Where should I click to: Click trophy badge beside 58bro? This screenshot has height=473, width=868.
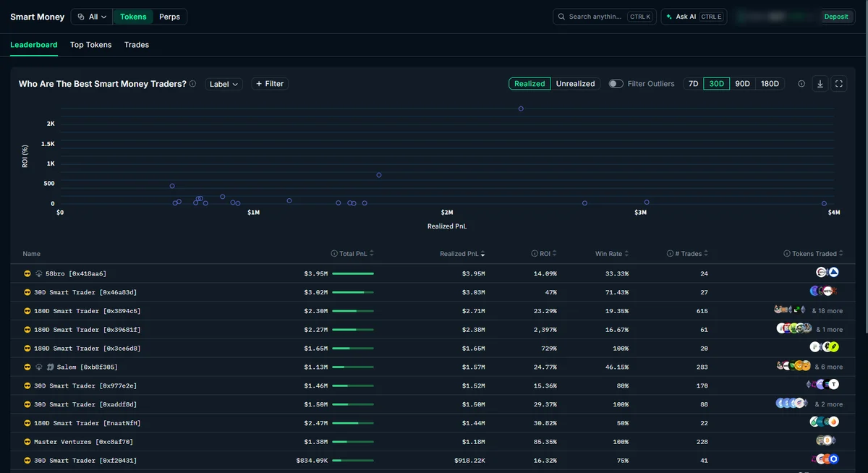pos(38,273)
